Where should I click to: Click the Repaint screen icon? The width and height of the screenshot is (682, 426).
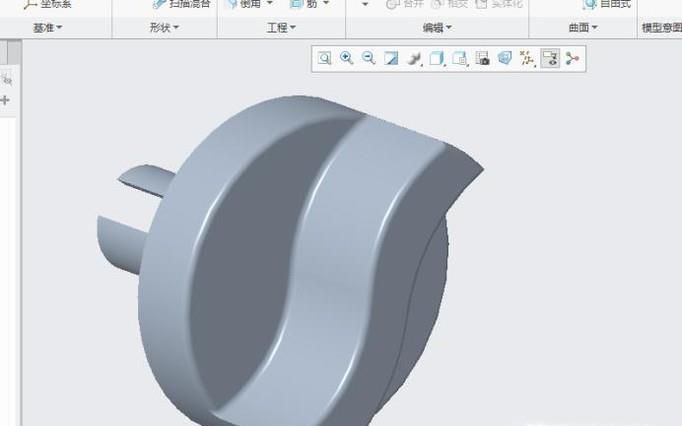(x=392, y=59)
